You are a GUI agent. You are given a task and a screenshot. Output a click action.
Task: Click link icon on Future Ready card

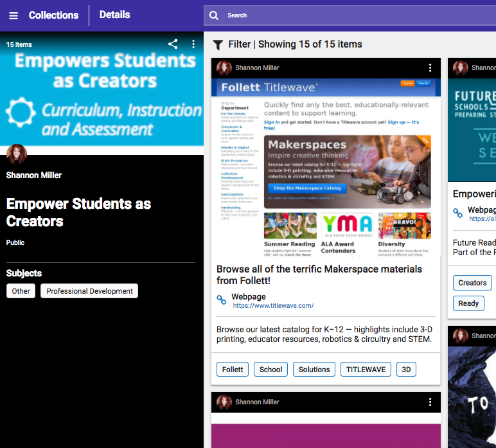pos(457,213)
